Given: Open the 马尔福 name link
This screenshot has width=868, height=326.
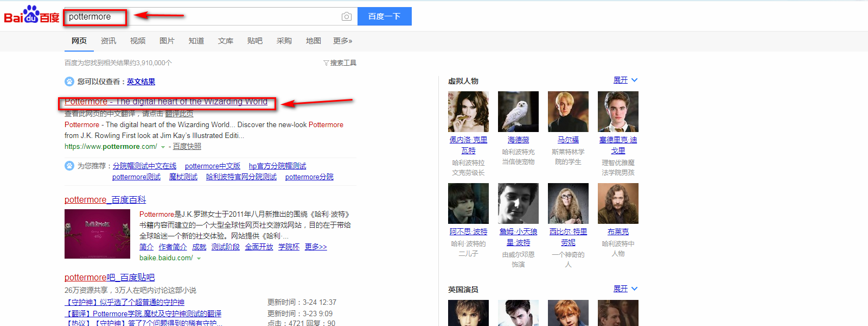Looking at the screenshot, I should coord(568,140).
